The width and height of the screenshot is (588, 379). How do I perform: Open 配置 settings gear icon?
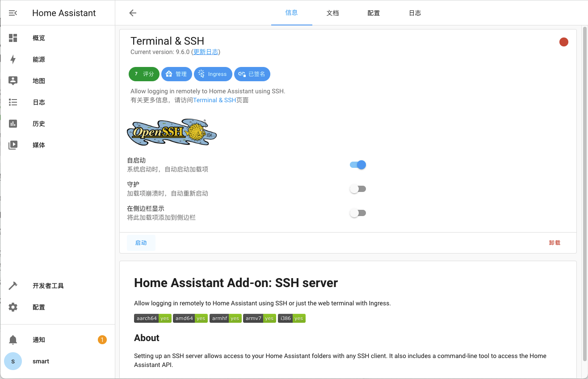pyautogui.click(x=13, y=307)
